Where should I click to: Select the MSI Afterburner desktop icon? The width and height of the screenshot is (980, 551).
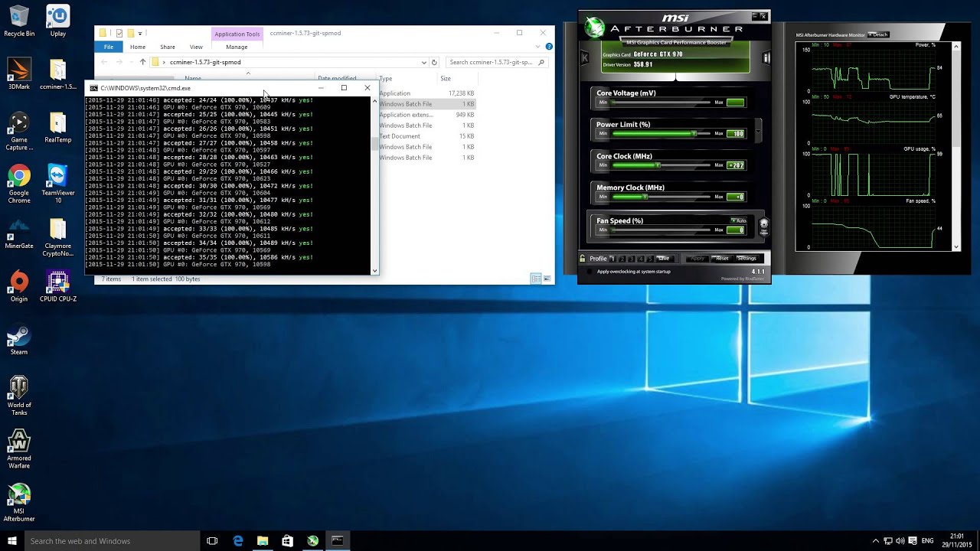point(19,502)
